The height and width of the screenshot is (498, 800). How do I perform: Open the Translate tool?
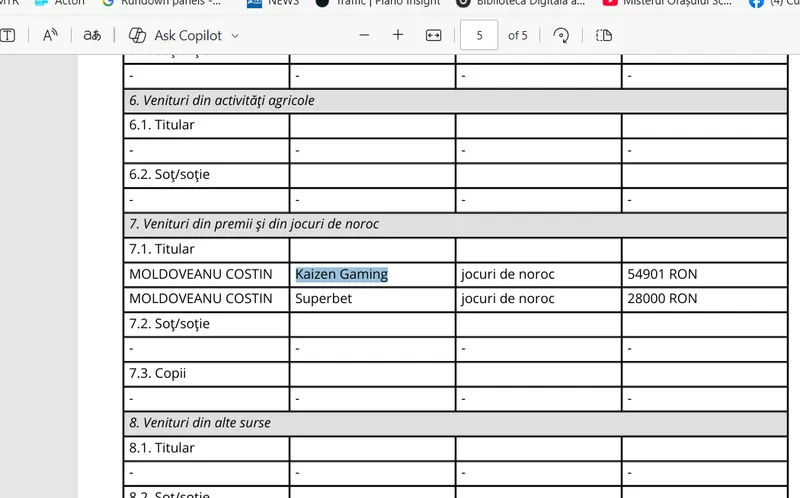click(92, 36)
